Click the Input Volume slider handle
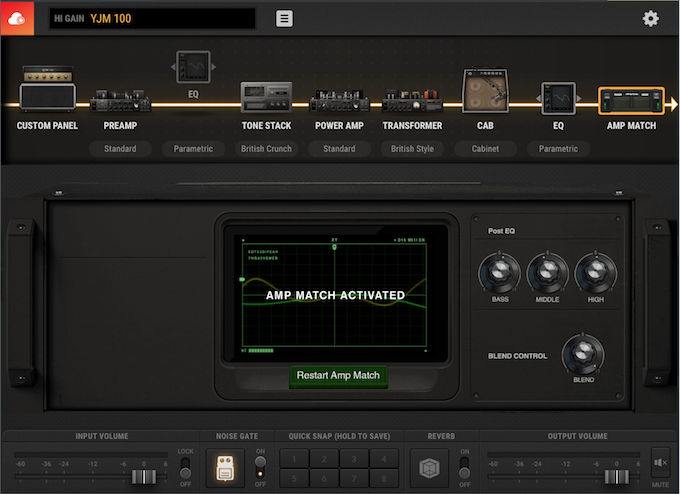Screen dimensions: 680x494 coord(144,477)
